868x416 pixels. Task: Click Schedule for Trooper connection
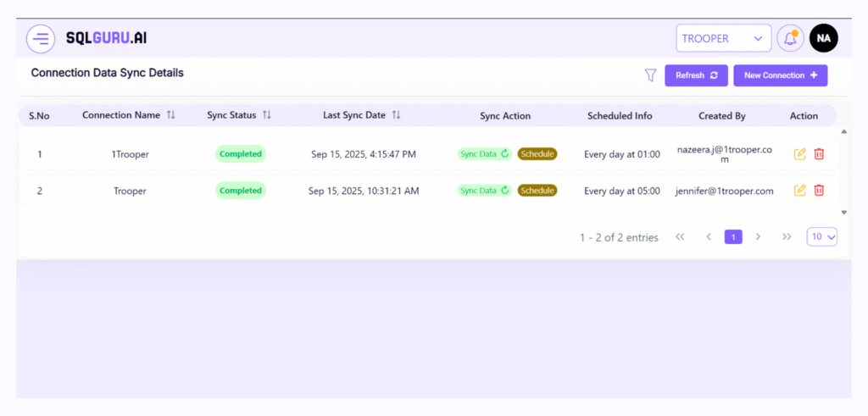pyautogui.click(x=537, y=191)
